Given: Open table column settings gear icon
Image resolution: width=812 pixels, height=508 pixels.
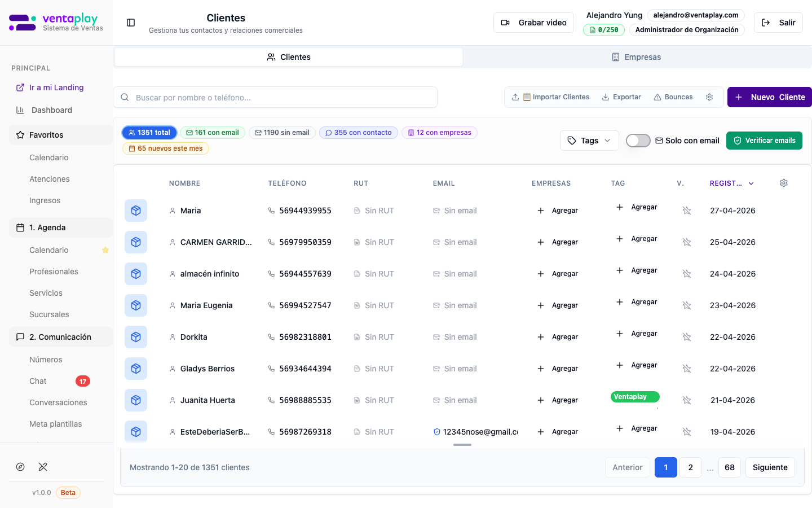Looking at the screenshot, I should (783, 183).
